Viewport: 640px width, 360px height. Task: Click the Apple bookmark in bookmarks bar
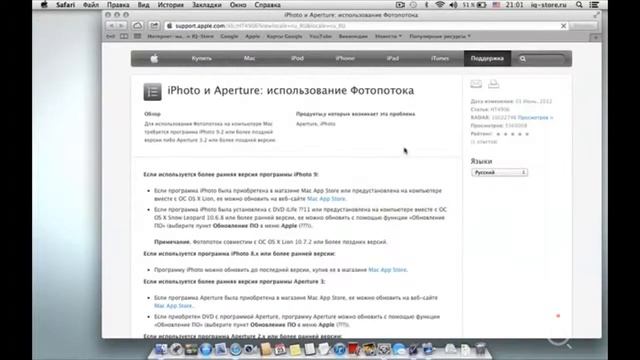[x=253, y=36]
